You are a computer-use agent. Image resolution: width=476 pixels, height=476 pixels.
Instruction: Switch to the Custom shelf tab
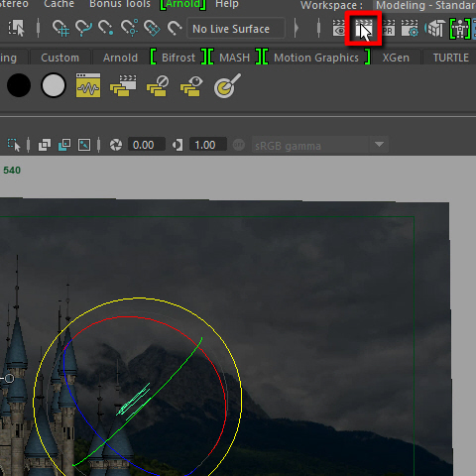[x=60, y=58]
